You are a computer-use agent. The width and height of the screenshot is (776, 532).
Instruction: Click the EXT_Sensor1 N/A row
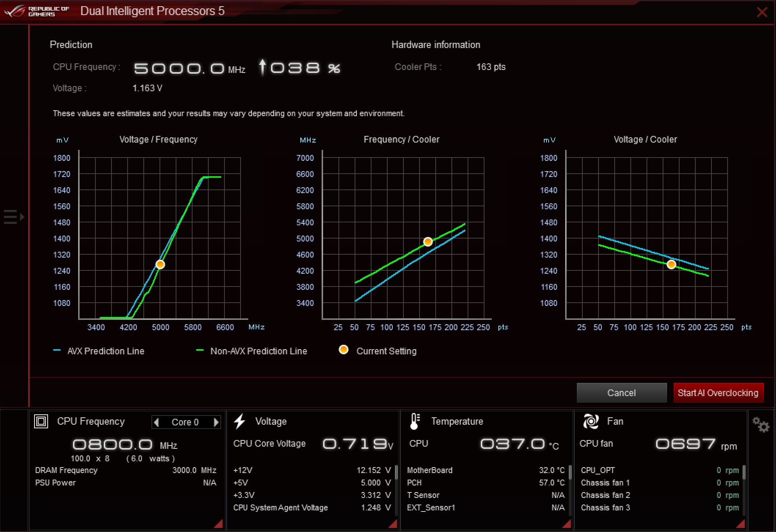point(486,508)
